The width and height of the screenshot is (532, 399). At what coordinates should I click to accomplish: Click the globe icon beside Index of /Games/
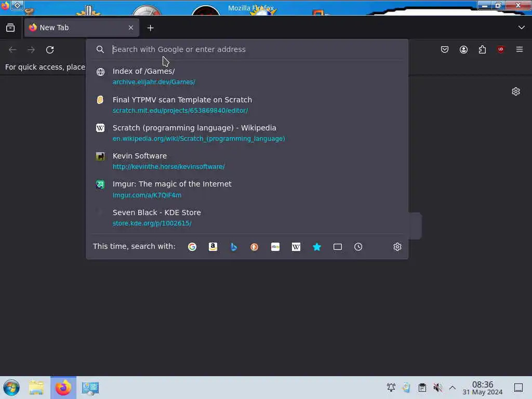100,72
